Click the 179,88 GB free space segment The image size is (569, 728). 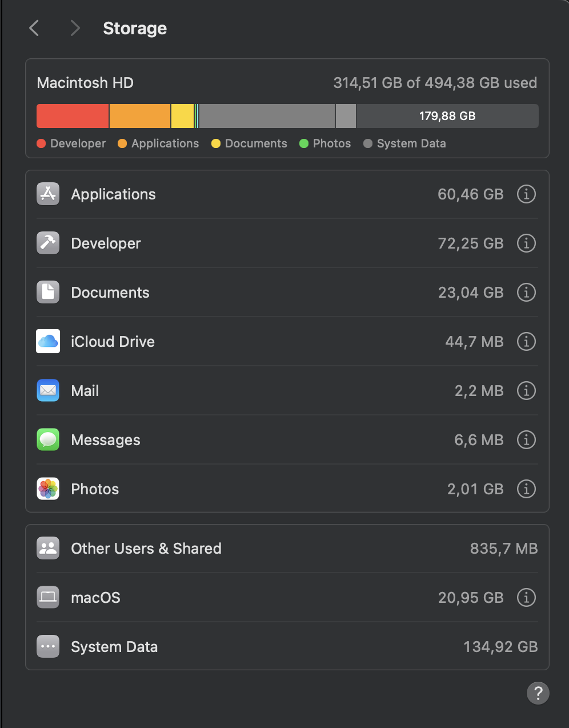click(447, 116)
